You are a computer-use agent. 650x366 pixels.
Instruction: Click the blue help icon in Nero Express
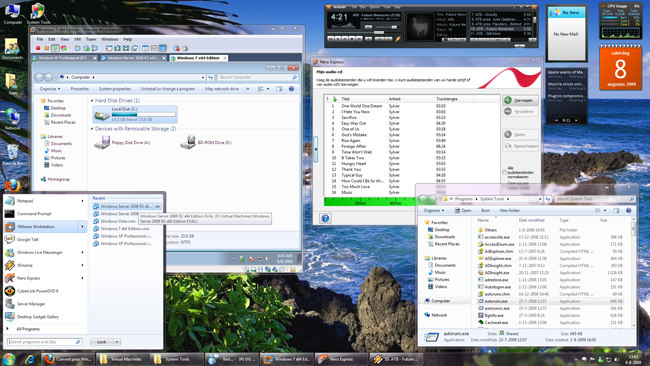click(x=325, y=218)
